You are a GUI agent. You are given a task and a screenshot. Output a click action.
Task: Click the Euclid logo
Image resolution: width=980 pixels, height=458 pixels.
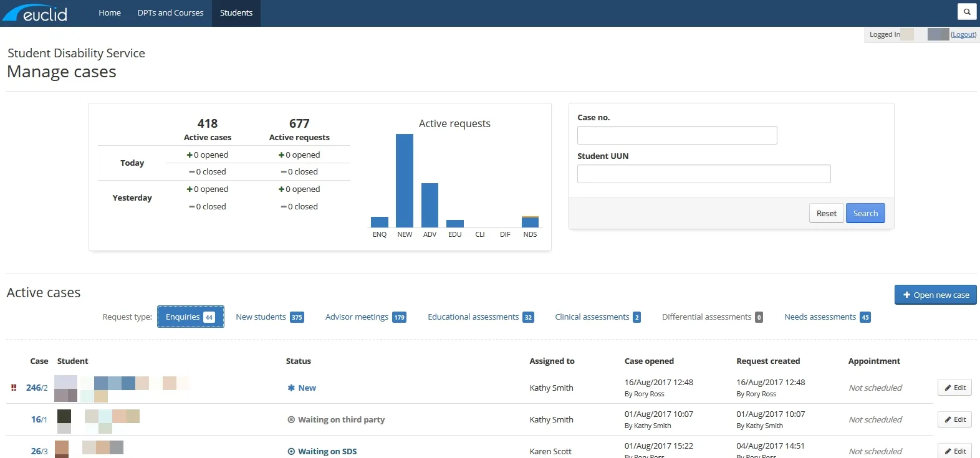[x=35, y=12]
